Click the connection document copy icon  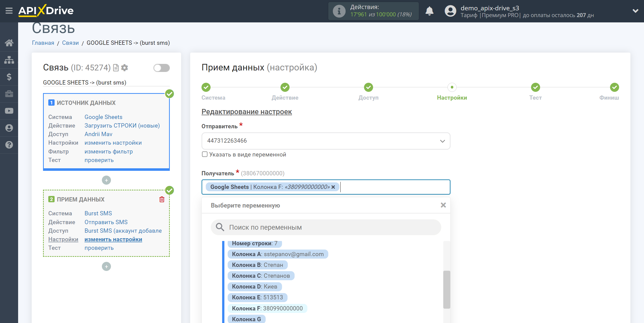[116, 68]
